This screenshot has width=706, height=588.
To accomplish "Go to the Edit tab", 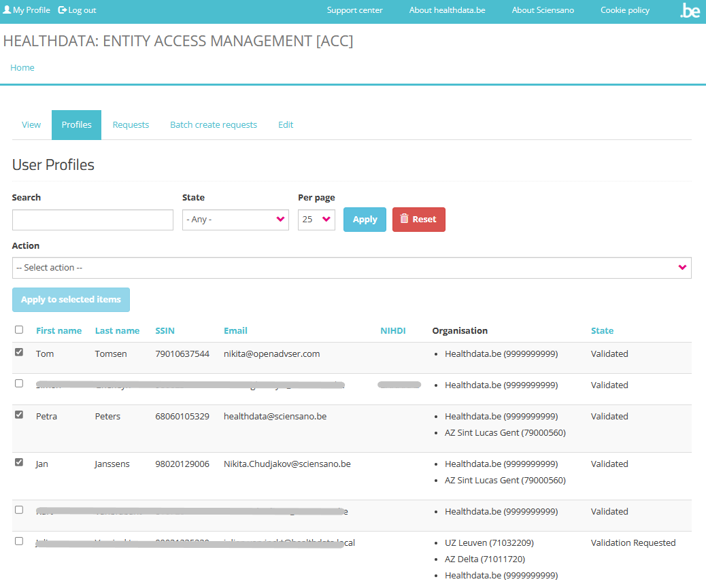I will 286,125.
